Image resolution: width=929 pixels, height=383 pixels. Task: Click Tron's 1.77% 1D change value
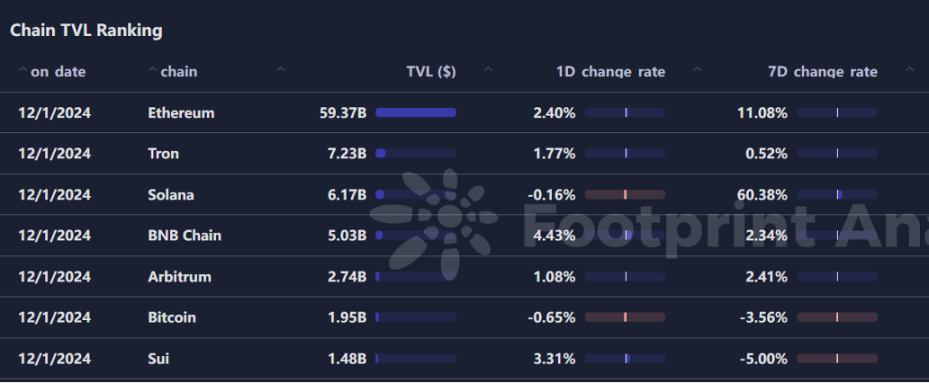554,154
